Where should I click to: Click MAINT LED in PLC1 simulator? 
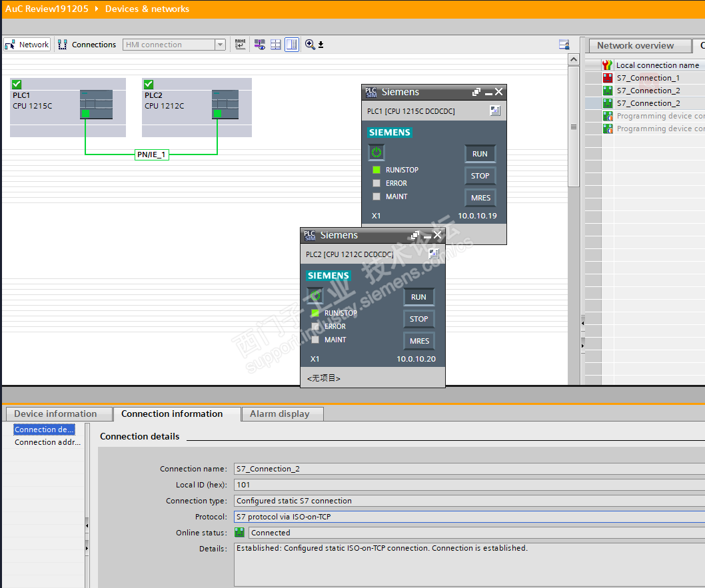coord(376,196)
